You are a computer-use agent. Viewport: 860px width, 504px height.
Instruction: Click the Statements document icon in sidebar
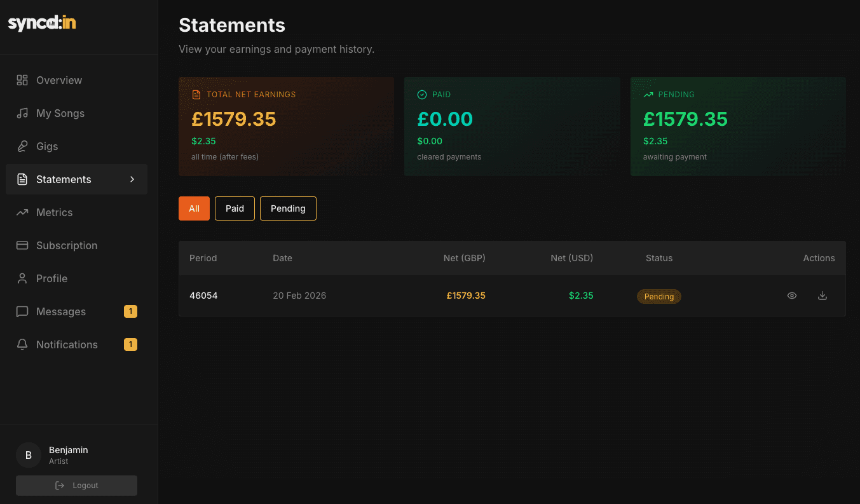22,179
